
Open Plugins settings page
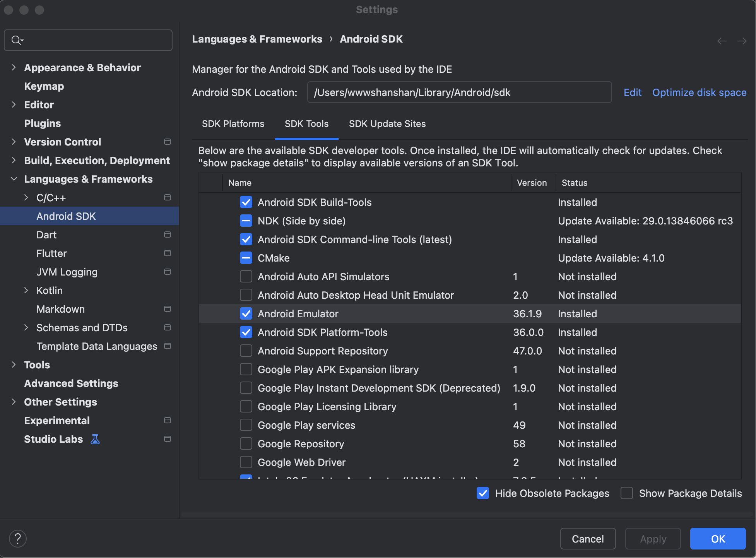click(43, 123)
